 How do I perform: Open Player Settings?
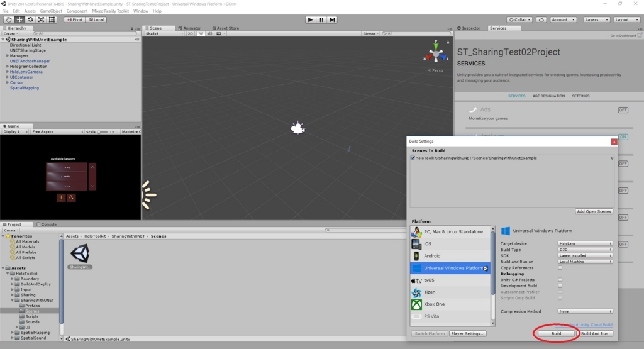467,333
